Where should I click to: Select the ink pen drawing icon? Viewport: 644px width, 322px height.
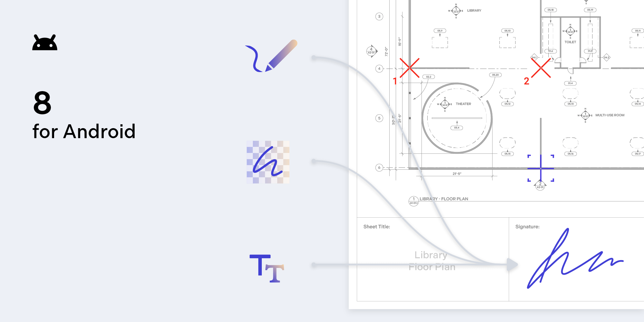(271, 56)
